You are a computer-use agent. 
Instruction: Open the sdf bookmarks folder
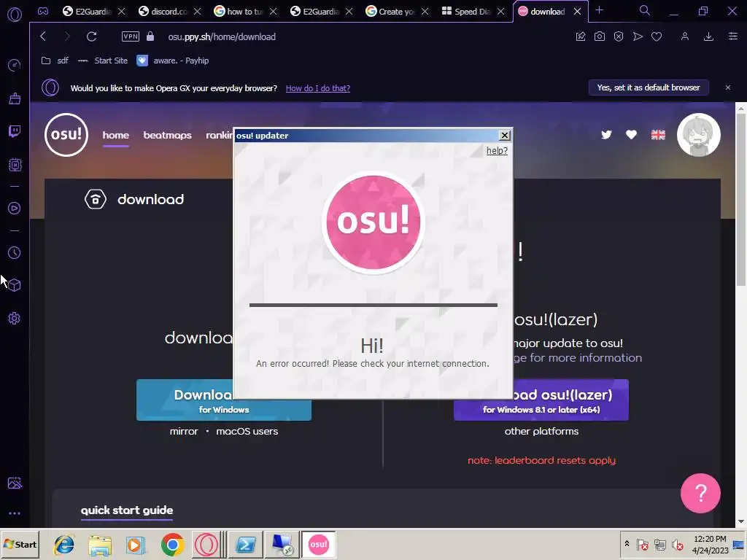[x=55, y=61]
